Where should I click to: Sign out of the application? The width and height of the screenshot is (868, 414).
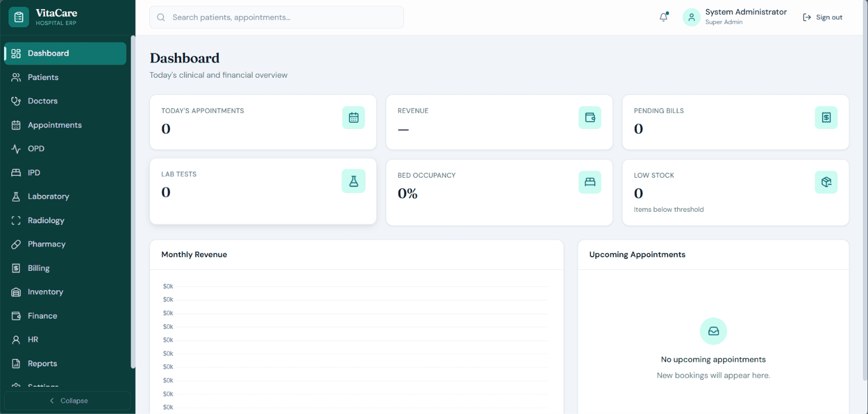tap(823, 18)
